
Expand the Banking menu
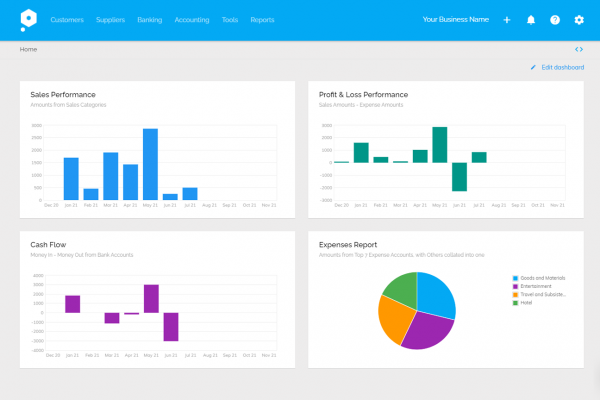point(149,19)
